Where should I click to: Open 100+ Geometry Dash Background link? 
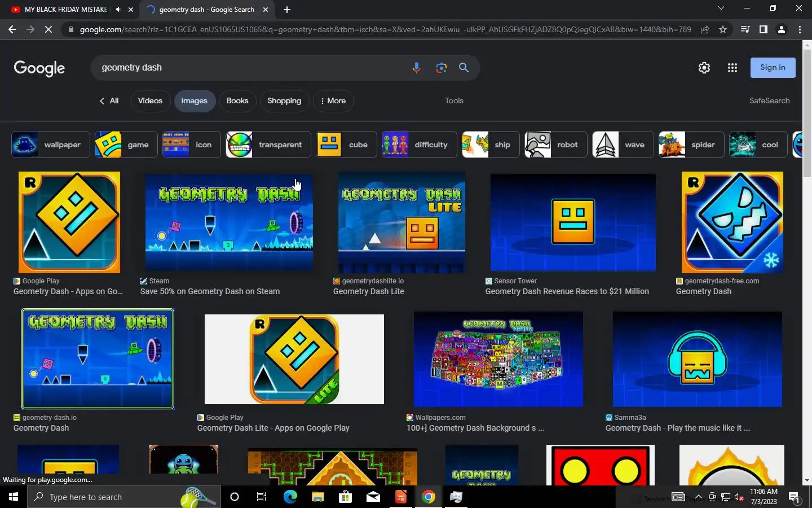[475, 428]
